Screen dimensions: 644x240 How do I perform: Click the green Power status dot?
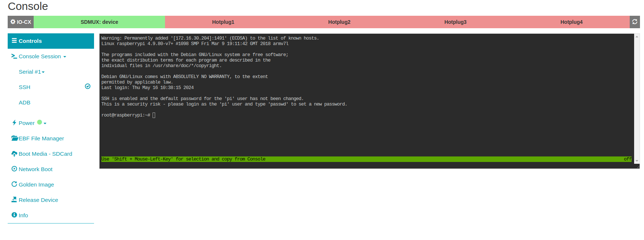pyautogui.click(x=40, y=122)
